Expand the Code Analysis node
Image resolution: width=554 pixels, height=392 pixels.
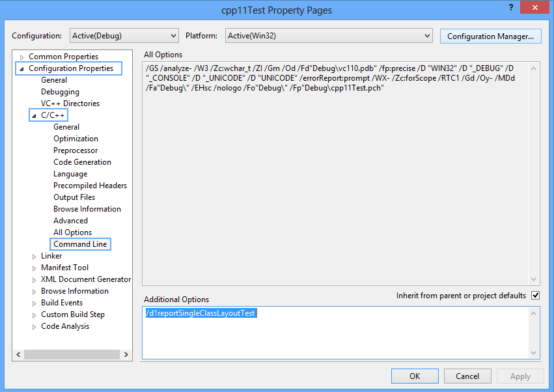34,327
